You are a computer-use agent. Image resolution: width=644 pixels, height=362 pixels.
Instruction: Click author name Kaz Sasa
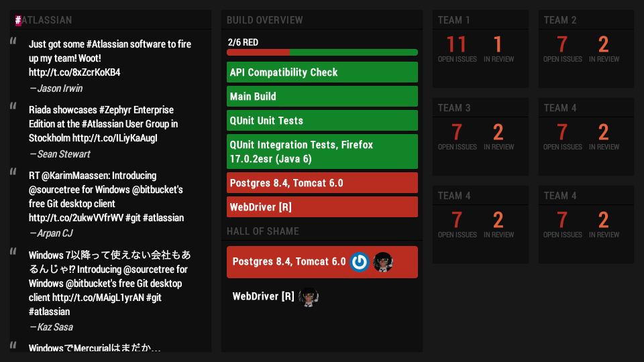point(55,327)
